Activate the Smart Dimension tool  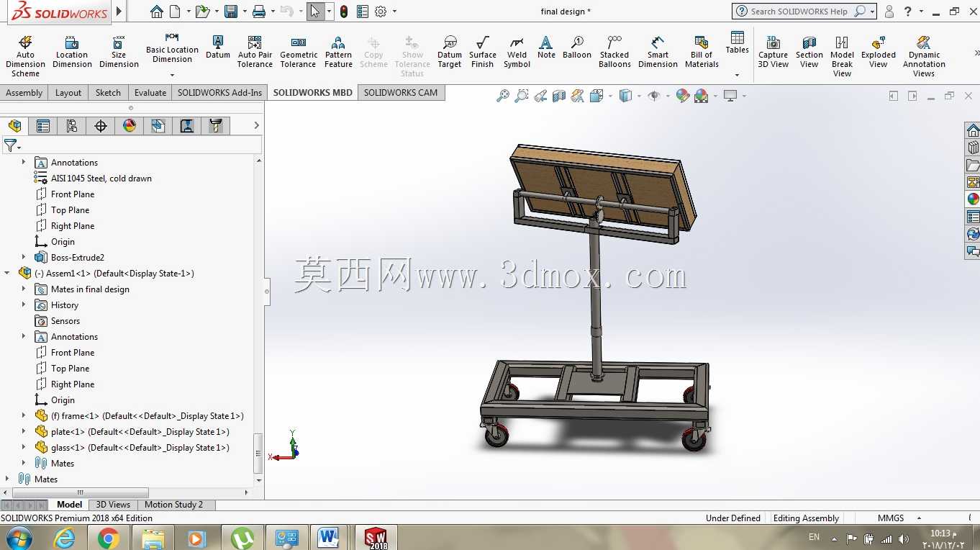click(658, 52)
